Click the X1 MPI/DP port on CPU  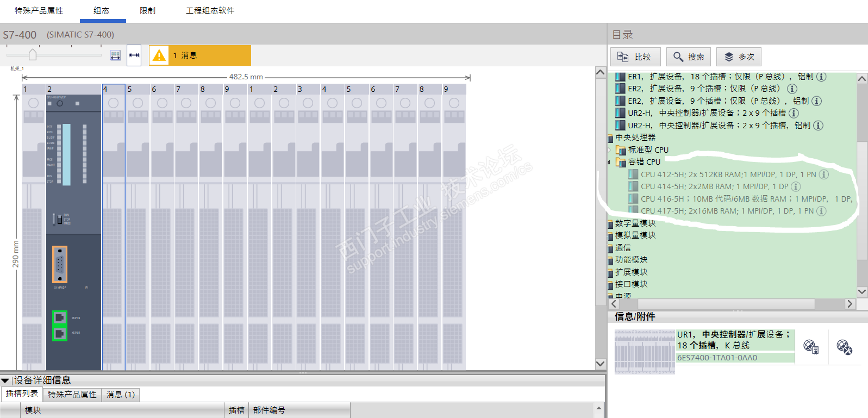(x=60, y=264)
